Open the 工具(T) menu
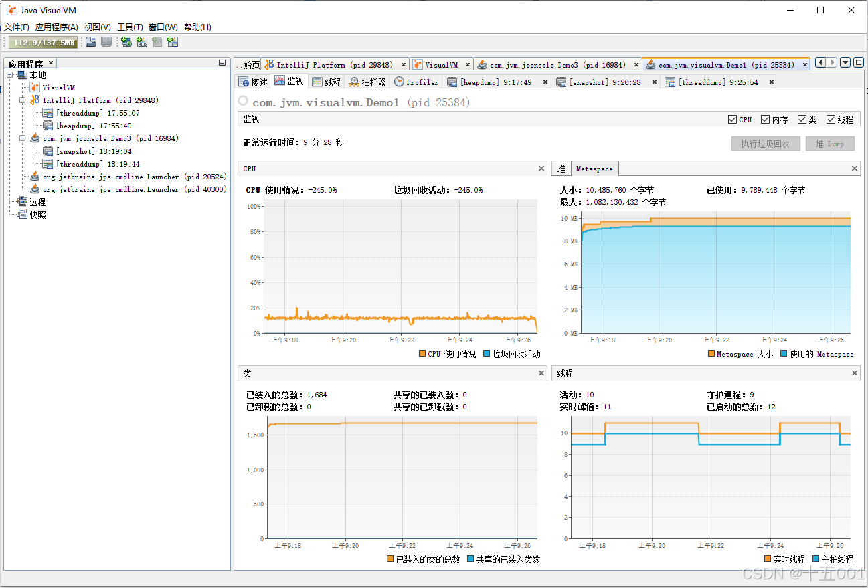Screen dimensions: 868x588 tap(129, 27)
